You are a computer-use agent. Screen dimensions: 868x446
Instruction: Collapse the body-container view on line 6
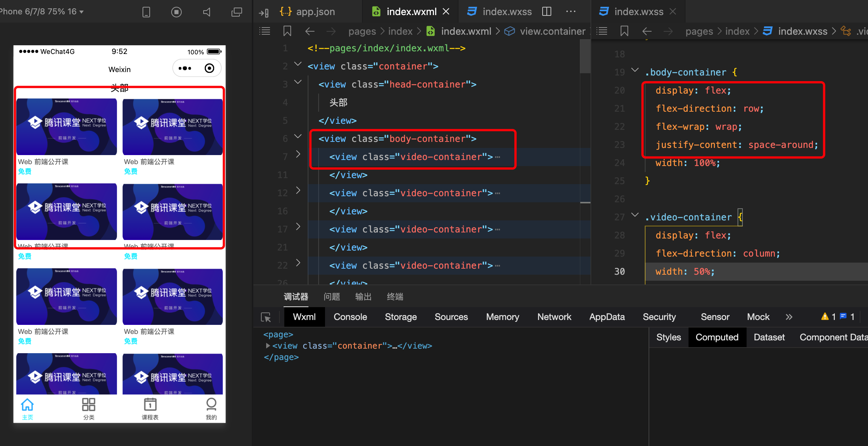click(298, 136)
